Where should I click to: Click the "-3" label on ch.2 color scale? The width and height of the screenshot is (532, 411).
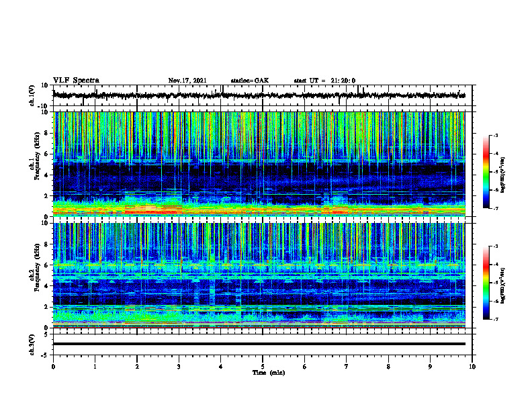click(x=495, y=246)
